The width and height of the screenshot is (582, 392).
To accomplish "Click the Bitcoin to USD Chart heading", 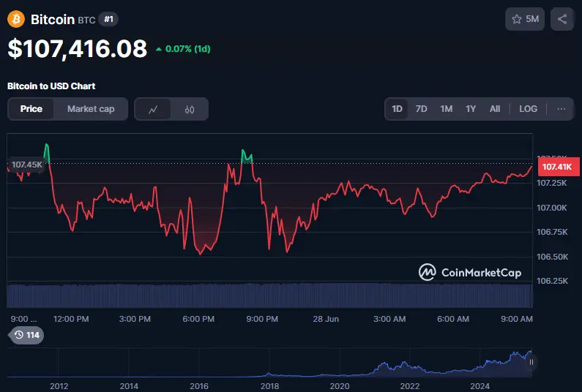I will [x=51, y=86].
